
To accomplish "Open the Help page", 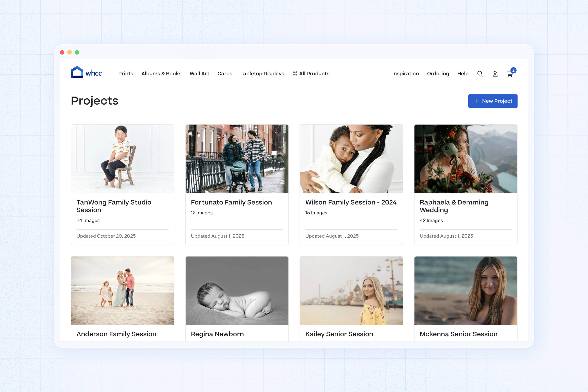I will click(x=463, y=74).
